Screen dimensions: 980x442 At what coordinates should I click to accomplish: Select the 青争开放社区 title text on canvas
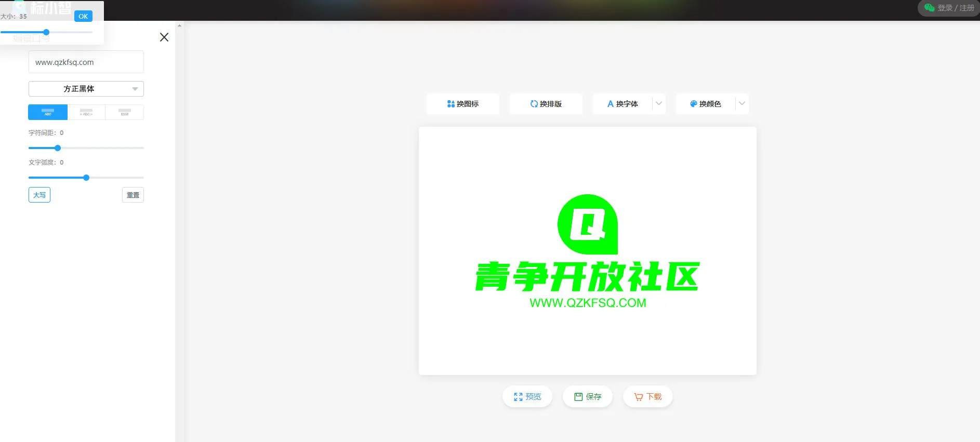tap(588, 277)
